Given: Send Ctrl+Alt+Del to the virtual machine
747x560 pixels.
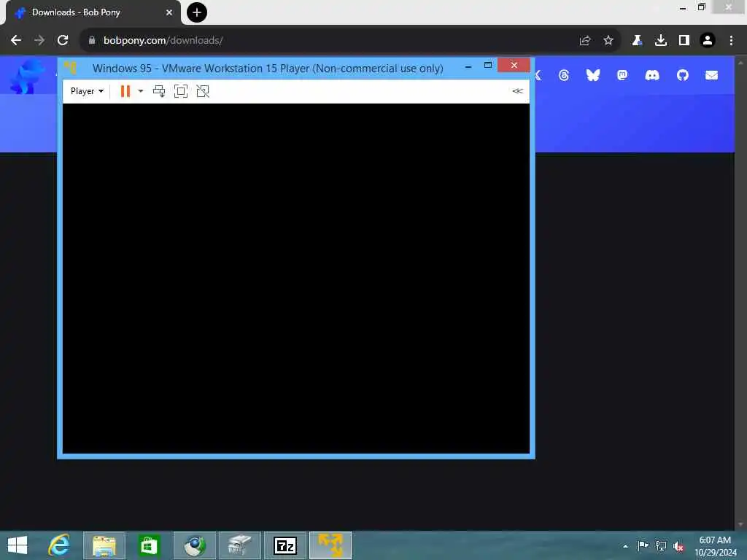Looking at the screenshot, I should coord(159,91).
